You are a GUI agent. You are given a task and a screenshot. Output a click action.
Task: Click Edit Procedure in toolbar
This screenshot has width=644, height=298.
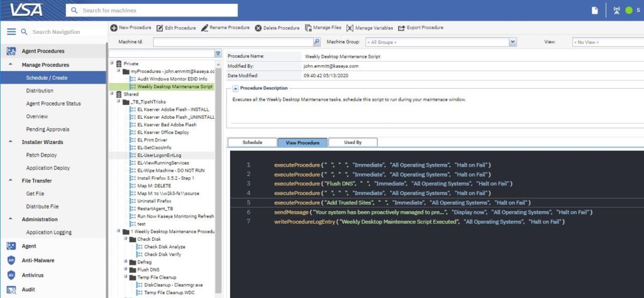(176, 28)
